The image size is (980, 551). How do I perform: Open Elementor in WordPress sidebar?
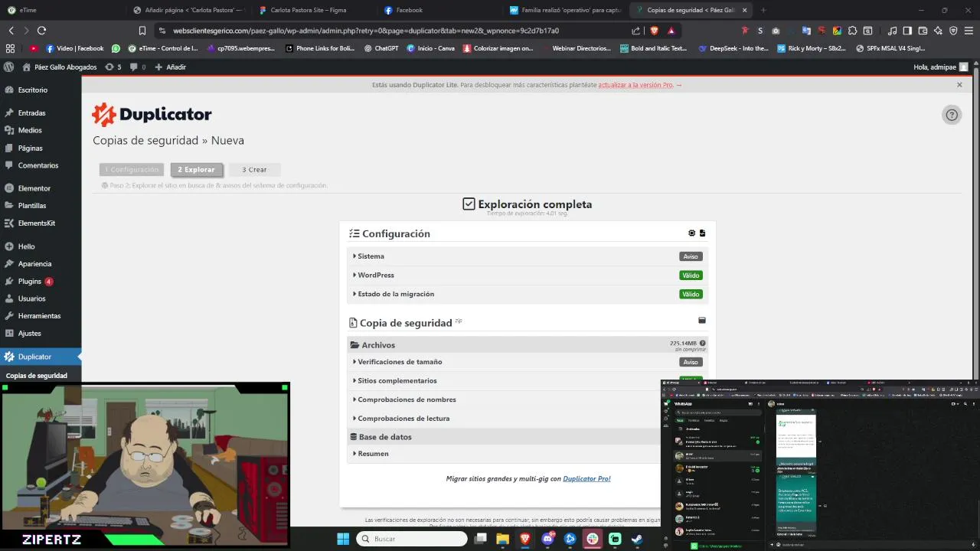pos(41,188)
